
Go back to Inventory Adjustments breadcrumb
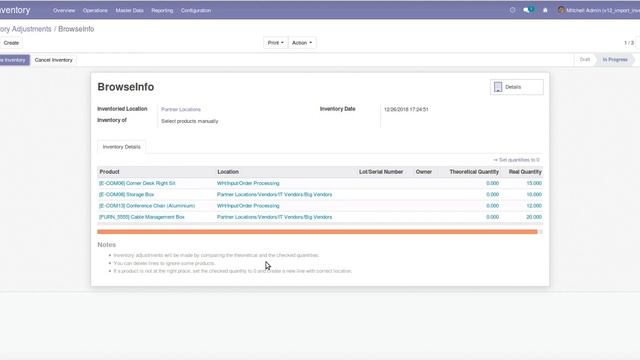[x=26, y=29]
